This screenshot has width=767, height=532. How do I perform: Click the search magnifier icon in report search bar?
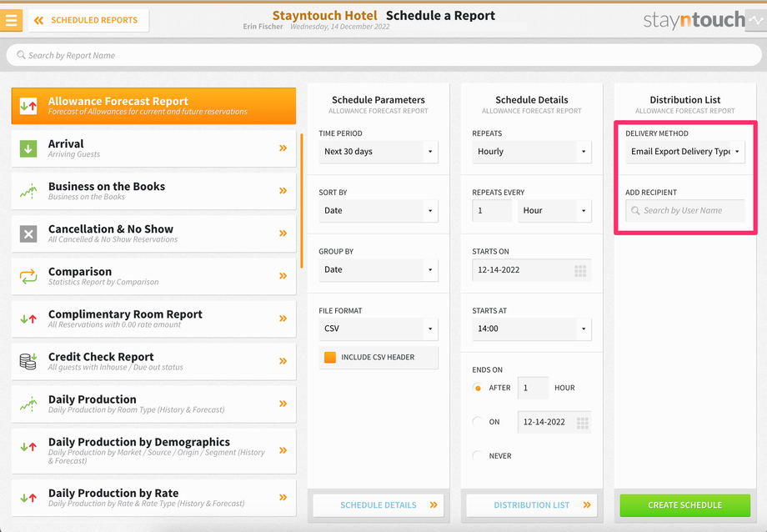click(x=21, y=55)
